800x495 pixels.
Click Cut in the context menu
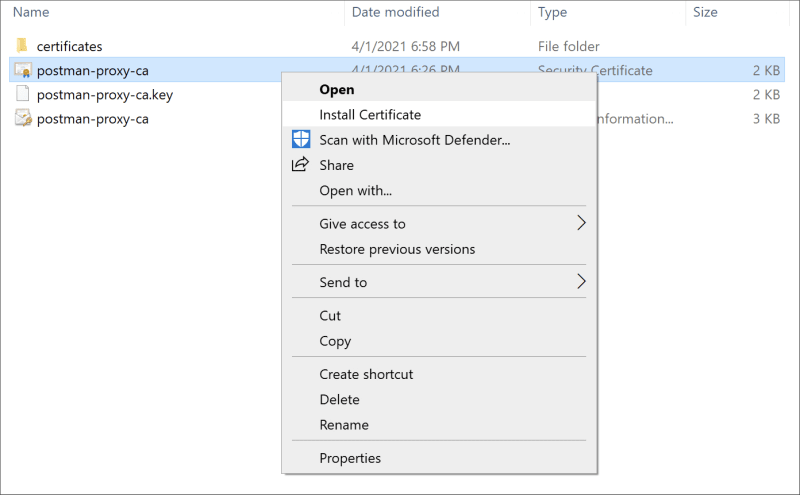click(330, 315)
